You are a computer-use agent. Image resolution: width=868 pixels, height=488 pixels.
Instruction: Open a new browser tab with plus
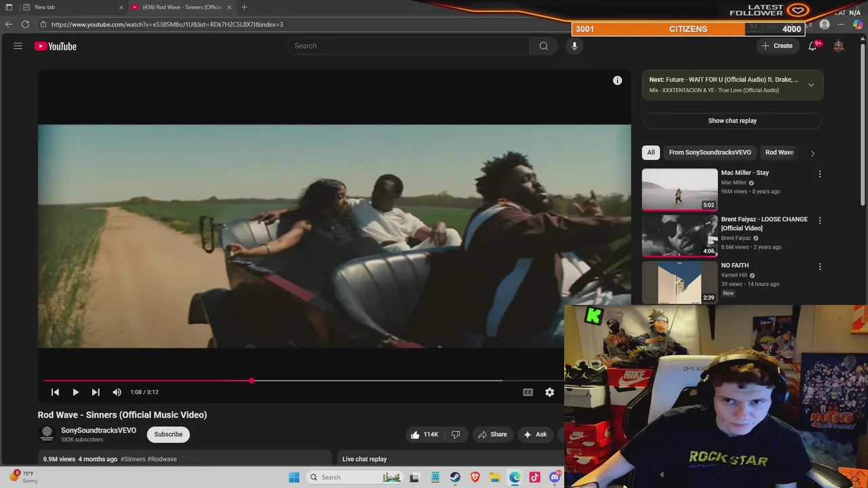244,7
